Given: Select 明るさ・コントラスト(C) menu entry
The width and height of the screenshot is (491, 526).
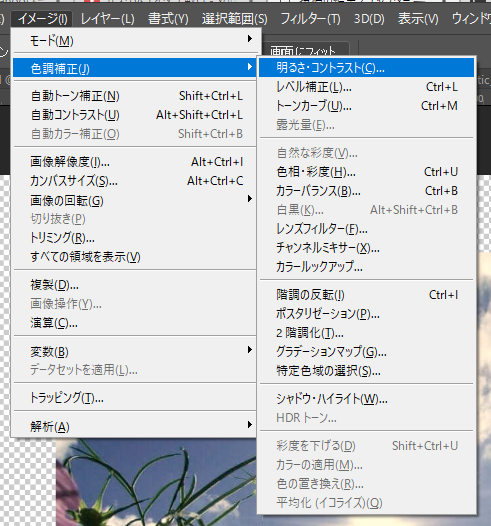Looking at the screenshot, I should [x=366, y=68].
